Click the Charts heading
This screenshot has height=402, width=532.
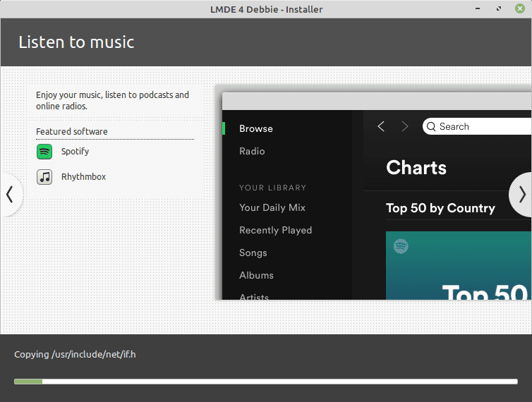point(416,168)
